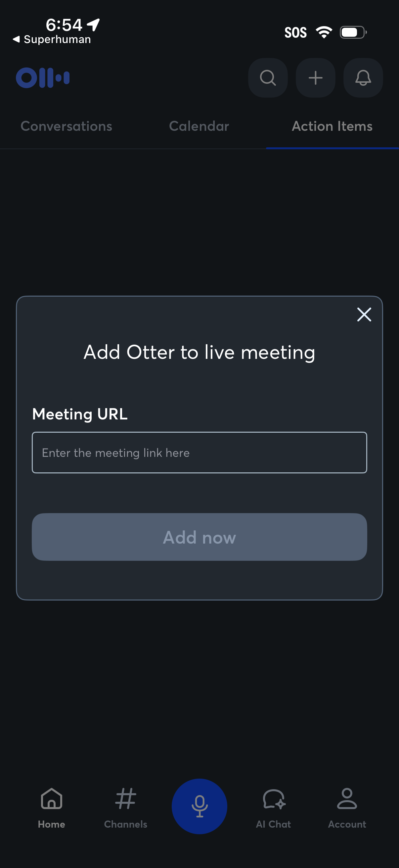Select the Action Items tab
Screen dimensions: 399x868
[332, 126]
